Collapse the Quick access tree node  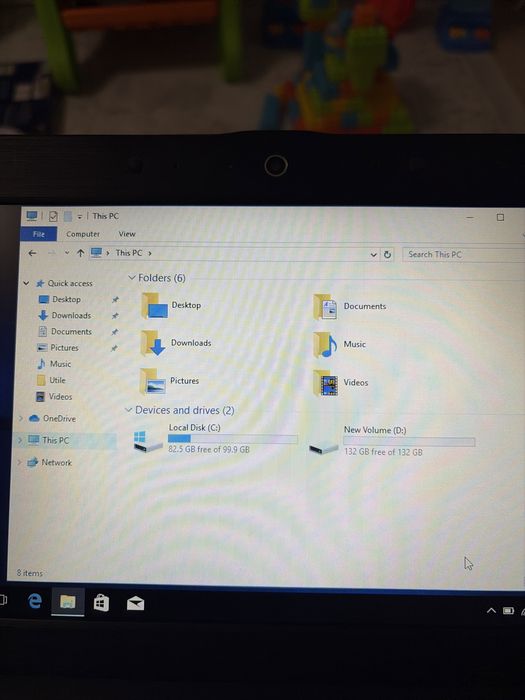26,283
